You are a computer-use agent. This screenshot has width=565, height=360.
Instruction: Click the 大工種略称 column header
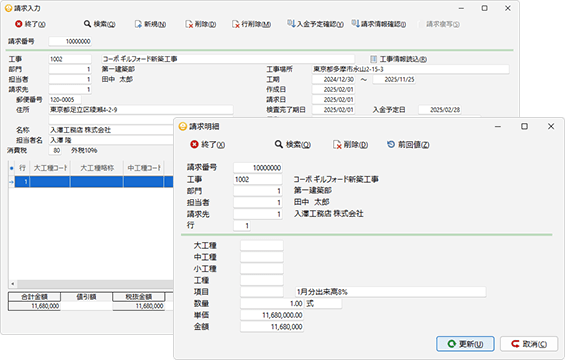point(97,168)
